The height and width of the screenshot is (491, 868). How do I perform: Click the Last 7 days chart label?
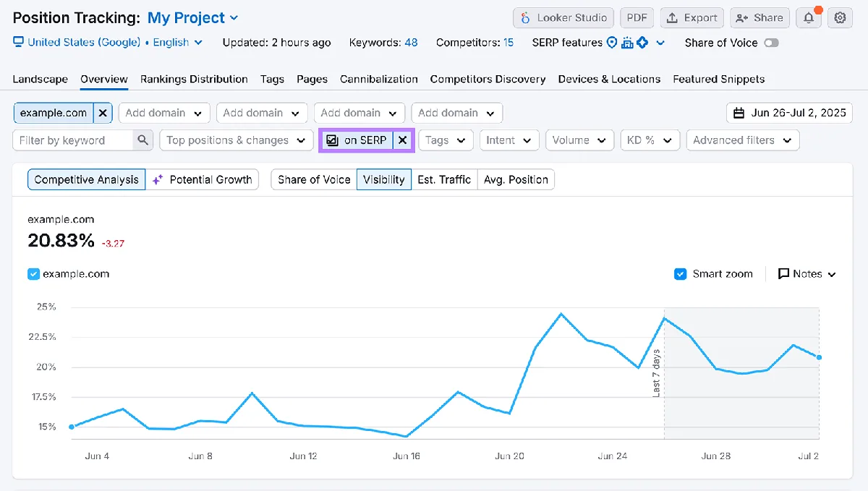point(657,373)
